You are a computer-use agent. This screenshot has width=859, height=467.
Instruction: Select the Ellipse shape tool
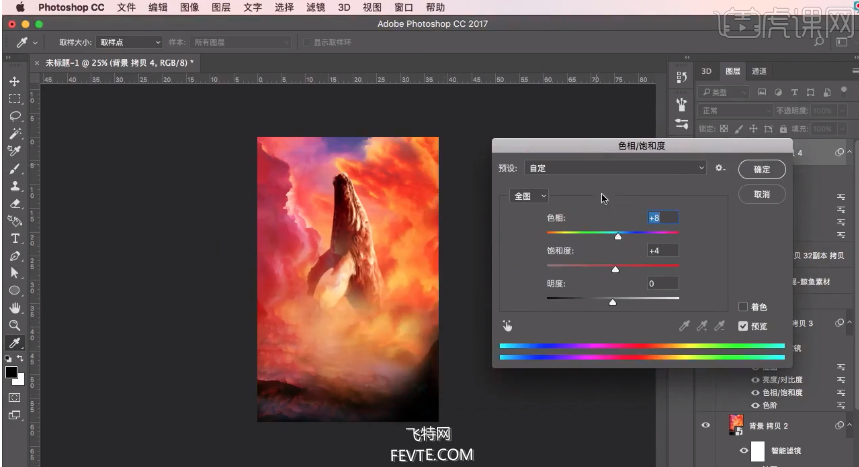point(15,291)
